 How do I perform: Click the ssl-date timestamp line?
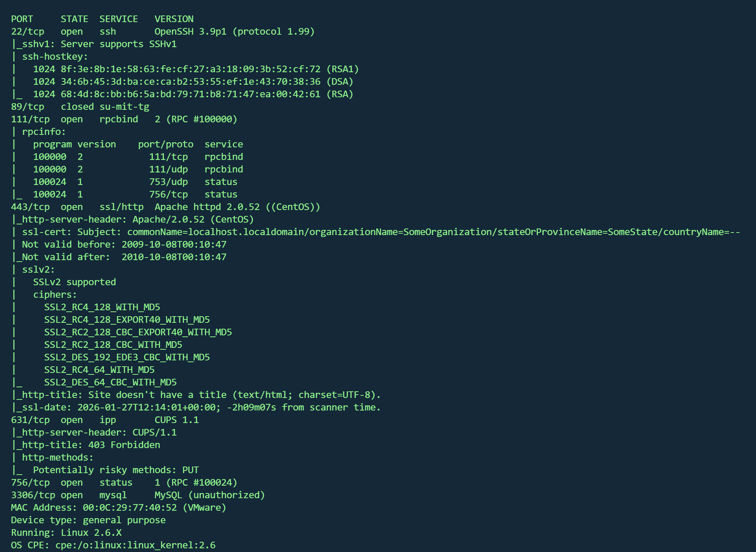tap(195, 408)
